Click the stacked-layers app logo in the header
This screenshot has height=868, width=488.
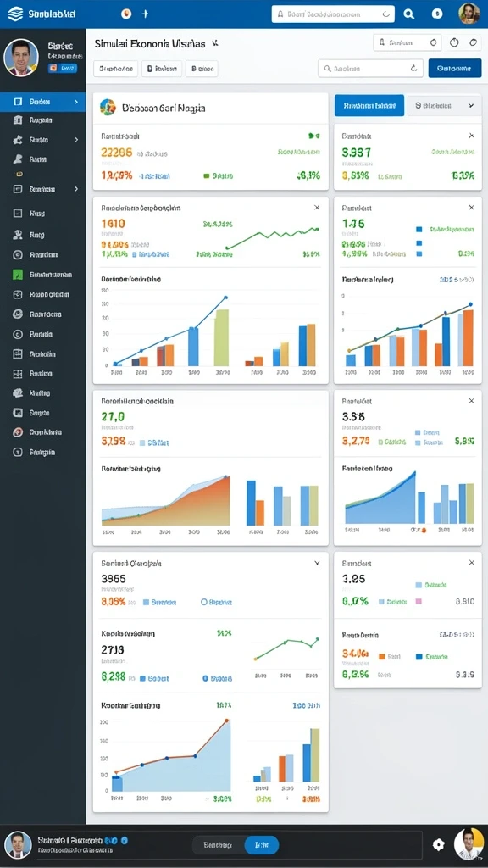[x=15, y=14]
